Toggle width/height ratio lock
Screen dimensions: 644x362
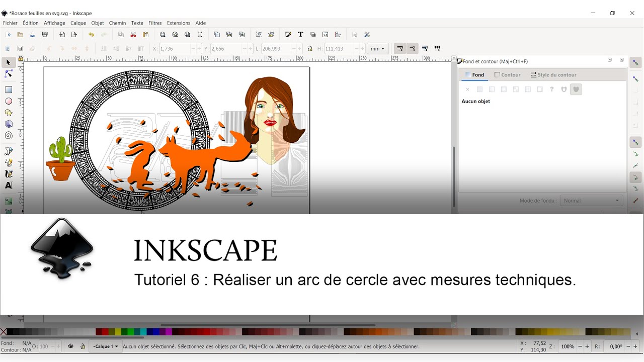(x=310, y=49)
